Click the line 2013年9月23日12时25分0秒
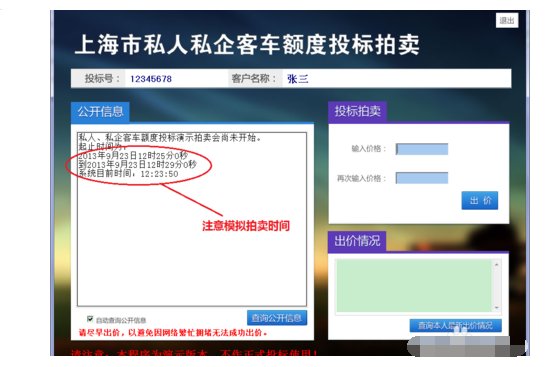 133,155
